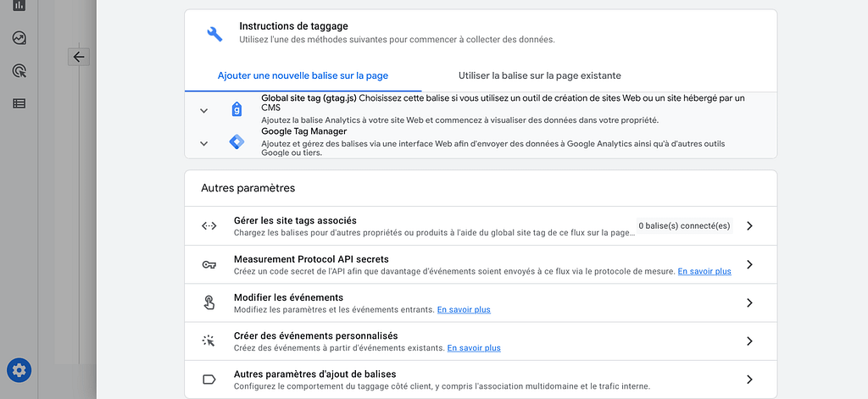Open Gérer les site tags associés chevron

[x=749, y=226]
